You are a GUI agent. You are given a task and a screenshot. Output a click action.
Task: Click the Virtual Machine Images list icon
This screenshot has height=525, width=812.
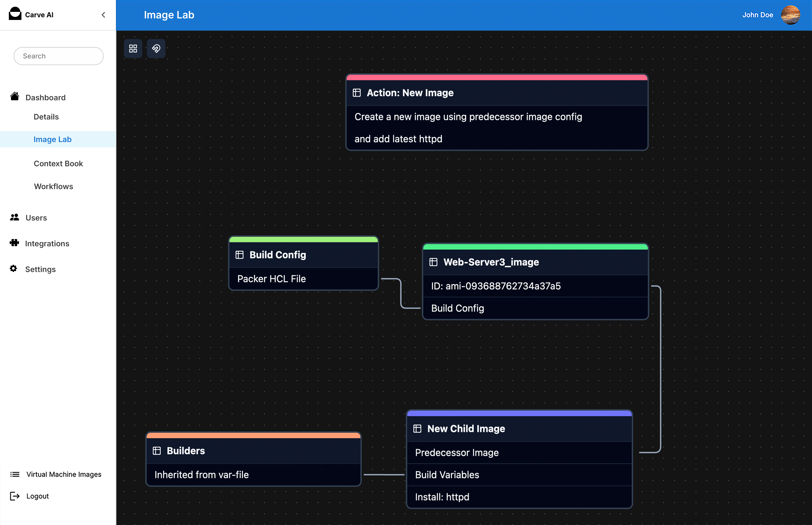(x=15, y=474)
